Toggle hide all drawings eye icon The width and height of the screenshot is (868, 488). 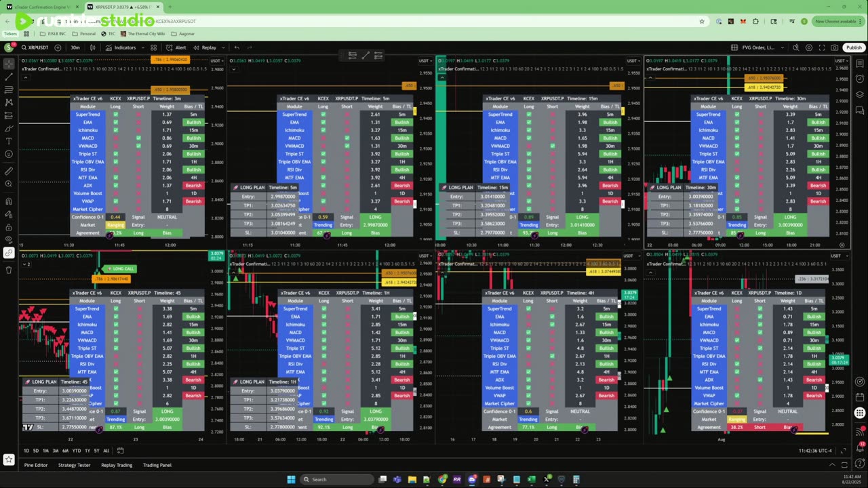(x=9, y=239)
